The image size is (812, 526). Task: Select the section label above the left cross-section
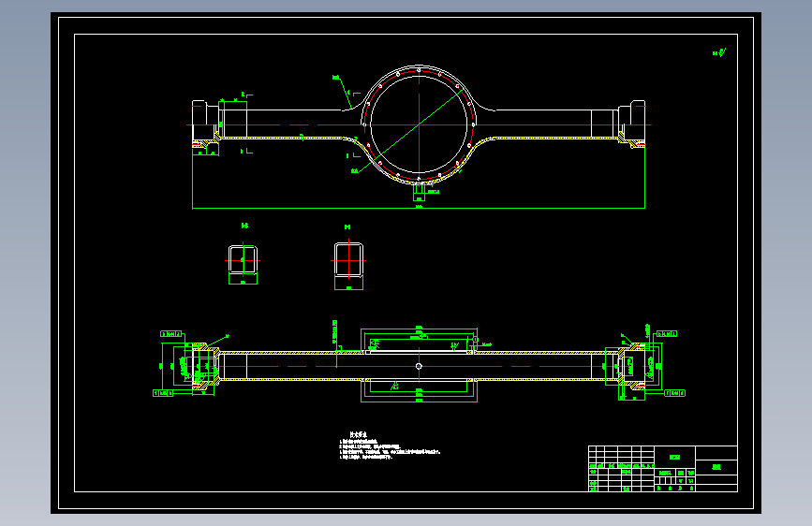tap(245, 226)
